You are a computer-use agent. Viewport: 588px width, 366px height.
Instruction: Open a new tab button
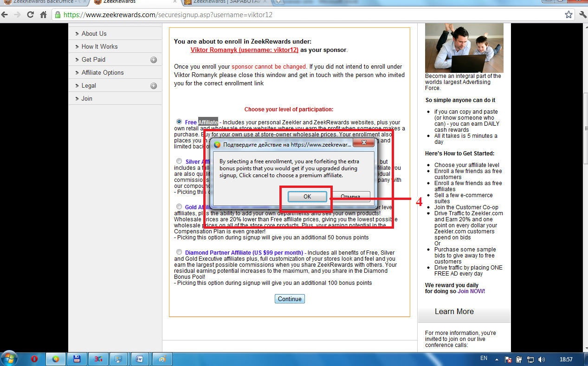(x=278, y=2)
